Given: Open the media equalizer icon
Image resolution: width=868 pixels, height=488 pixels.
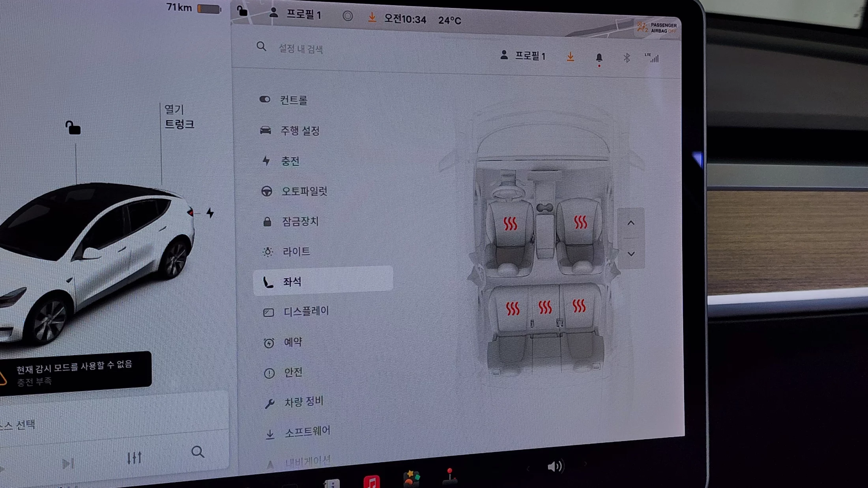Looking at the screenshot, I should (134, 458).
